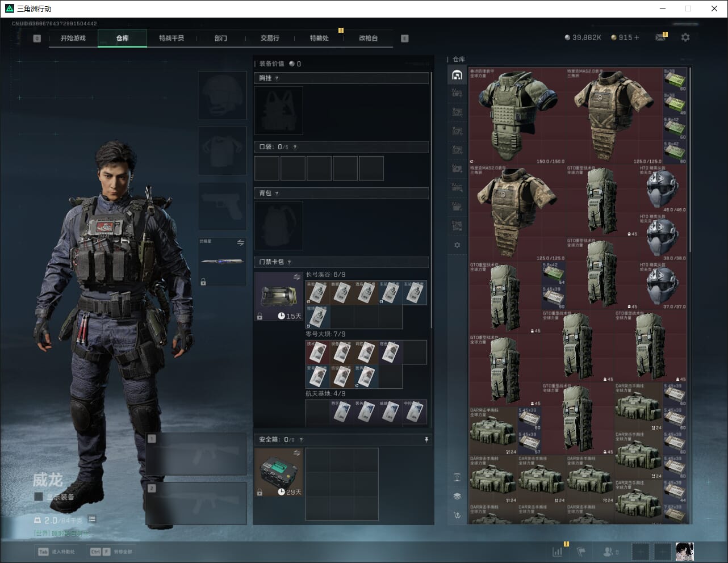Expand the 门禁卡包 help tooltip marker

290,262
